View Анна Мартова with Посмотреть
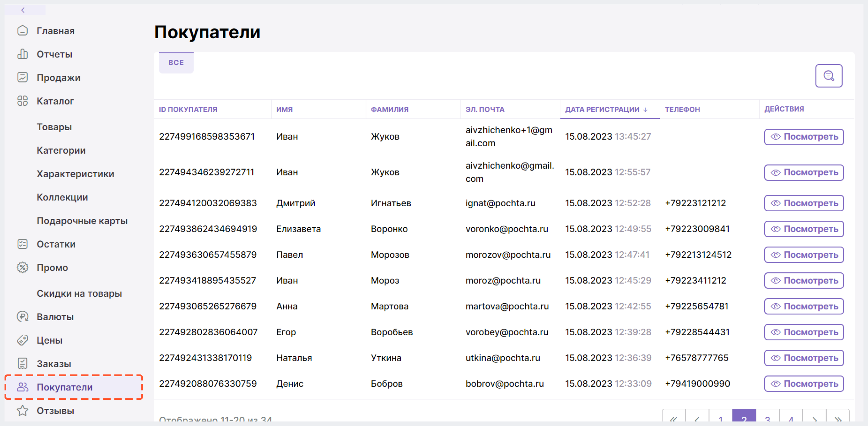868x426 pixels. click(804, 306)
